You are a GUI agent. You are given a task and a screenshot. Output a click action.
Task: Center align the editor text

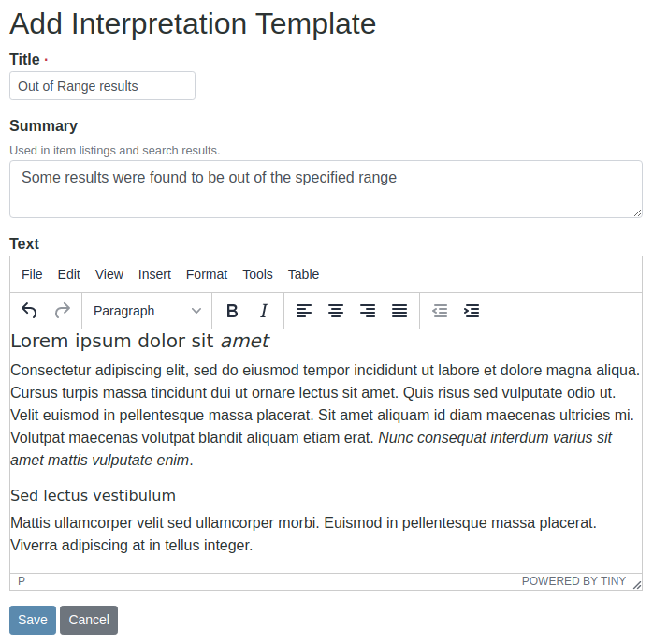tap(336, 311)
